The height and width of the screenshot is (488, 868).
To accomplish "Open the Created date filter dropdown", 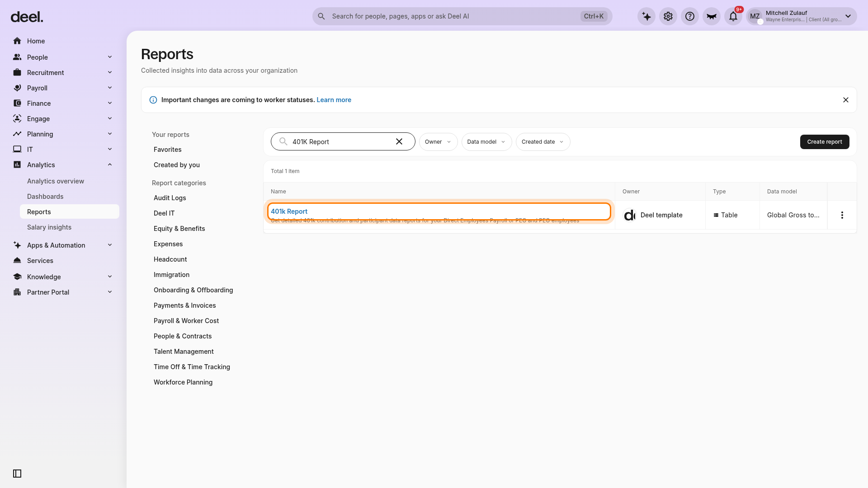I will 542,142.
